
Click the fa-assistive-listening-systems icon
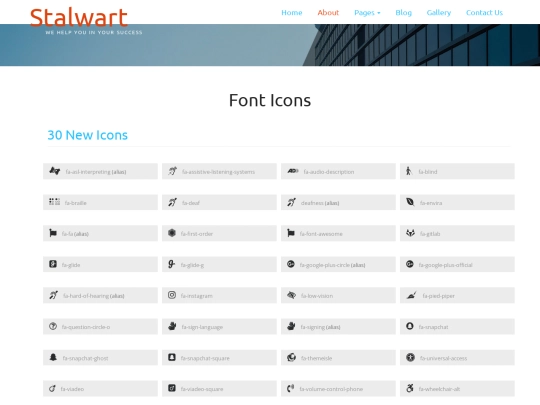click(173, 171)
